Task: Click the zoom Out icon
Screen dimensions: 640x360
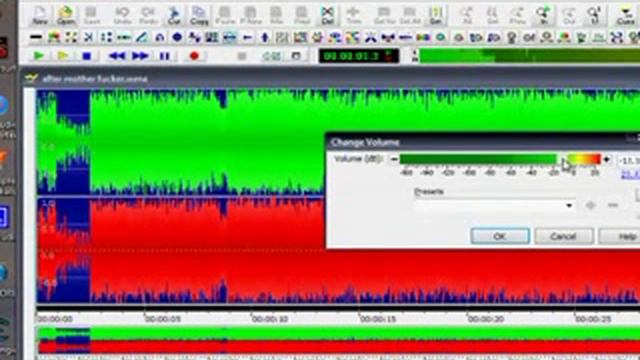Action: (569, 16)
